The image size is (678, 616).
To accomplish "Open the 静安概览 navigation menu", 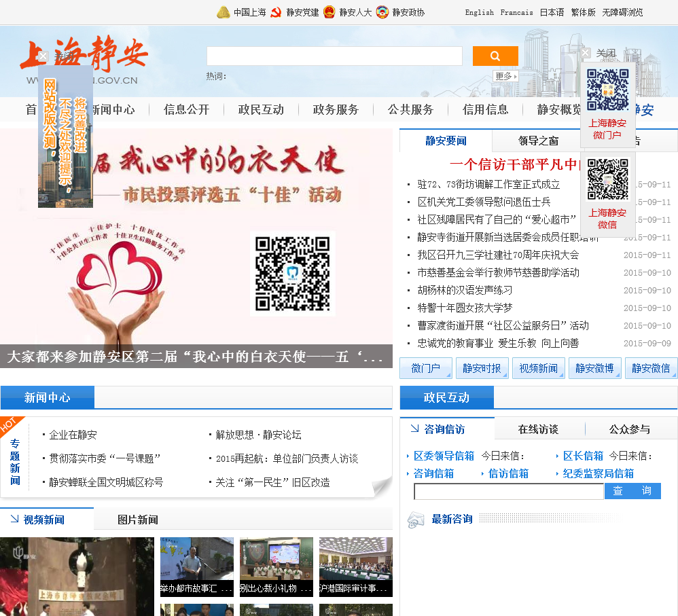I will tap(558, 109).
